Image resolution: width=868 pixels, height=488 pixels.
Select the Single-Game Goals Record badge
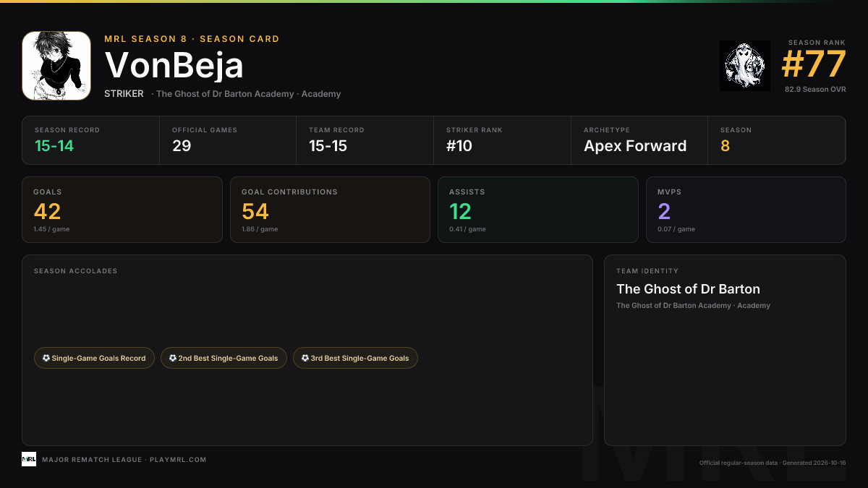(94, 358)
